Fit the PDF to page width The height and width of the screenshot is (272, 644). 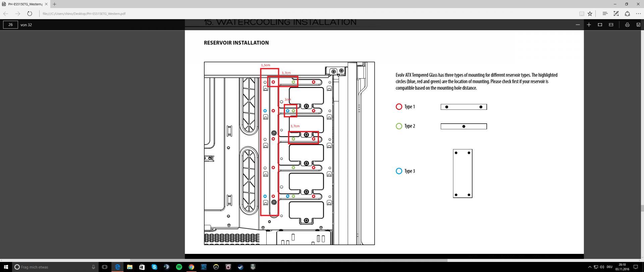(x=611, y=25)
